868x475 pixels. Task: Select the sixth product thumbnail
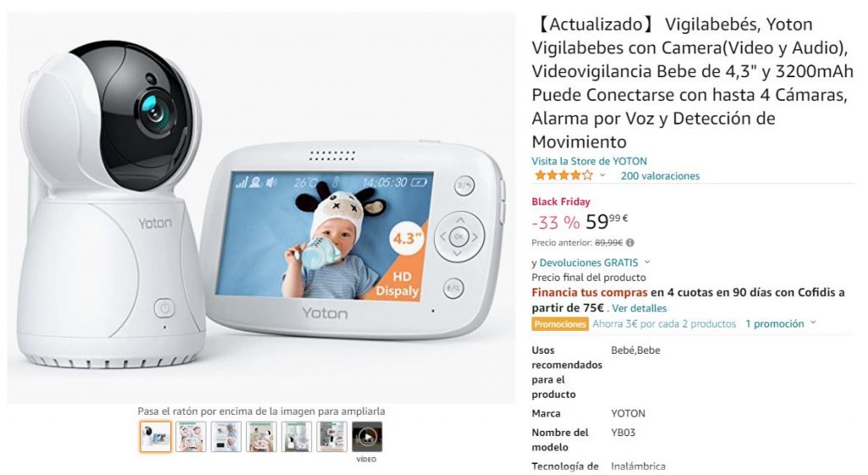(x=332, y=437)
